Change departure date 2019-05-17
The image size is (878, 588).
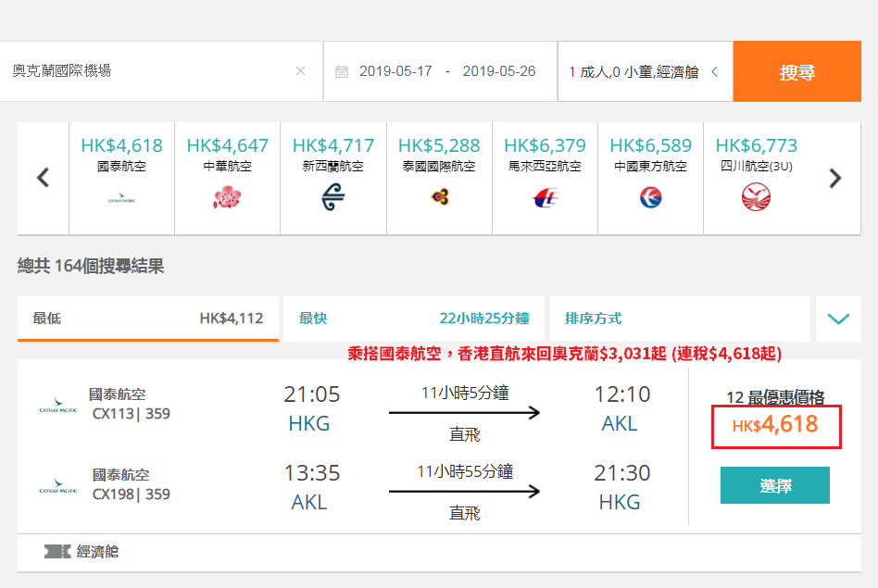pos(395,71)
